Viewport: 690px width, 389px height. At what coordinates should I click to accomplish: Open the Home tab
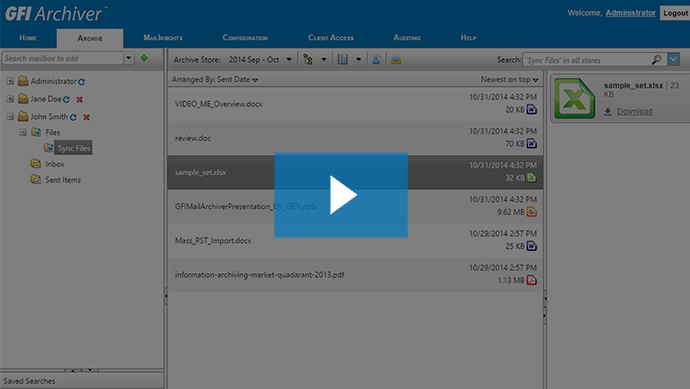pyautogui.click(x=28, y=38)
